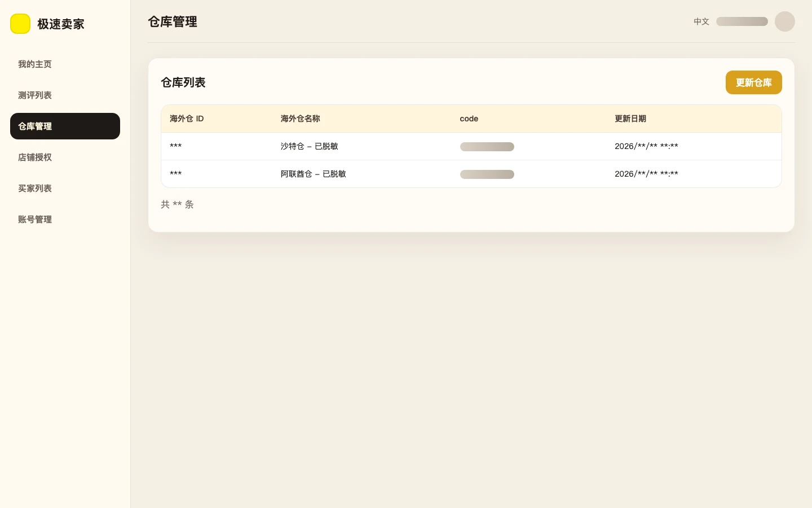Click the code value in the 沙特仓 row
Viewport: 812px width, 508px height.
pyautogui.click(x=487, y=147)
